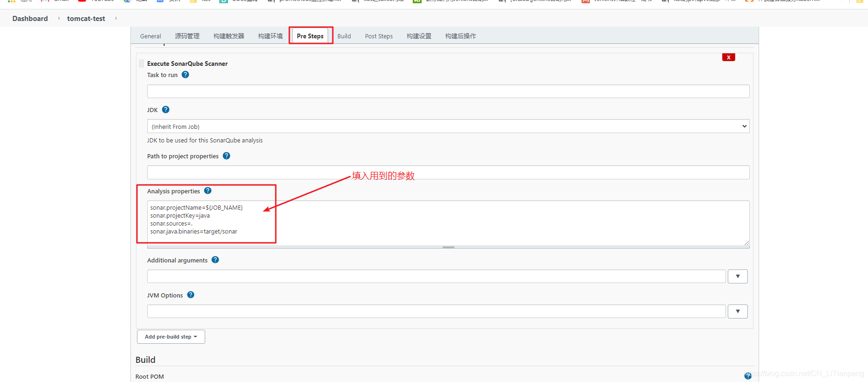Open help for Analysis properties

click(x=208, y=191)
